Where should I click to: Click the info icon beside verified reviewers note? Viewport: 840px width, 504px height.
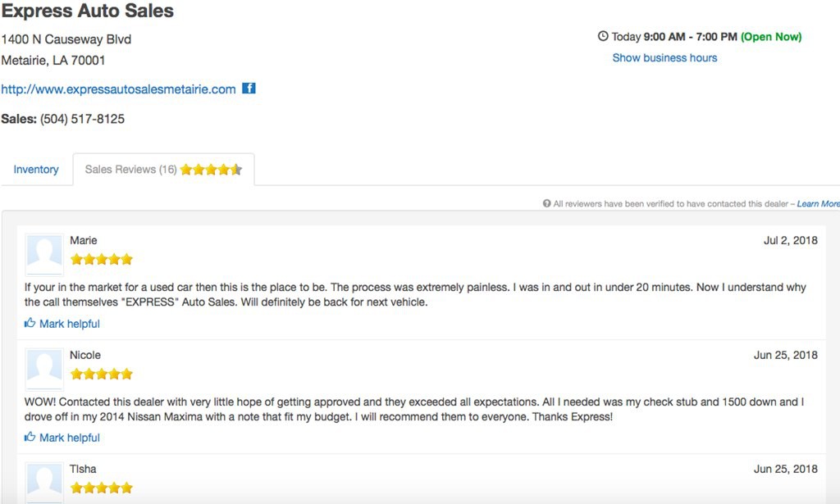[547, 204]
